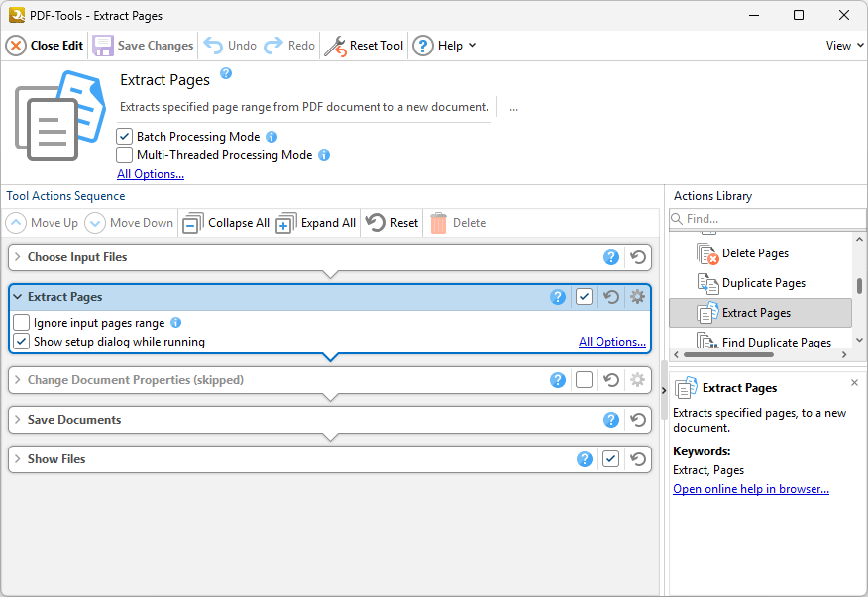
Task: Click the Close Edit button
Action: pyautogui.click(x=45, y=46)
